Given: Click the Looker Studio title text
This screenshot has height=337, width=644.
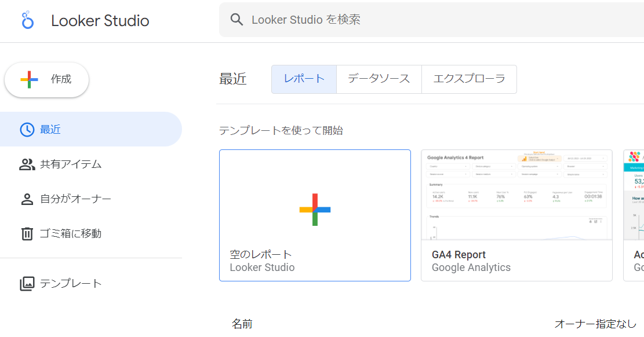Looking at the screenshot, I should coord(100,20).
